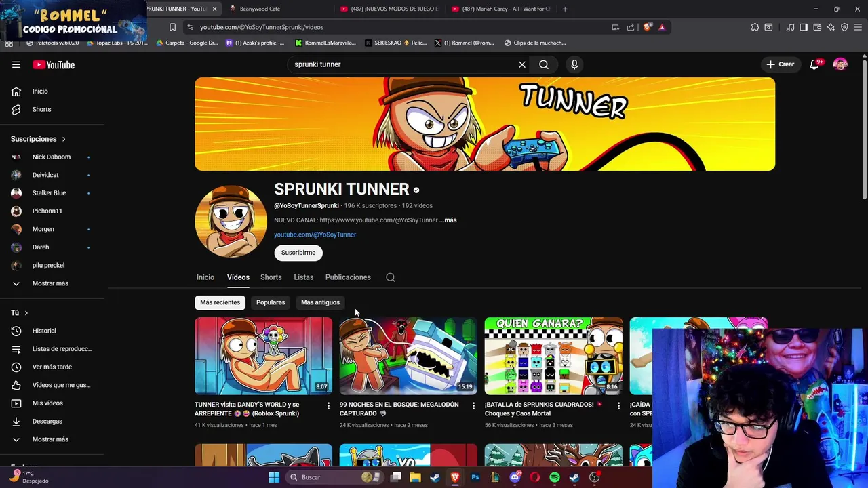Open the account avatar menu
Image resolution: width=868 pixels, height=488 pixels.
(x=840, y=64)
